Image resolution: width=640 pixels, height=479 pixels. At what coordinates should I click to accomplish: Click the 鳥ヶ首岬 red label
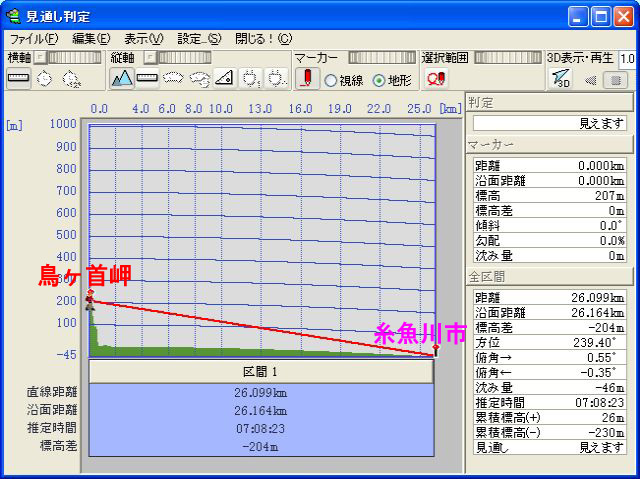[x=85, y=275]
